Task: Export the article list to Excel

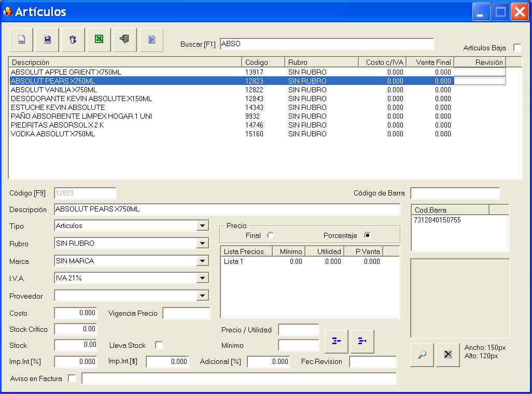Action: point(99,40)
